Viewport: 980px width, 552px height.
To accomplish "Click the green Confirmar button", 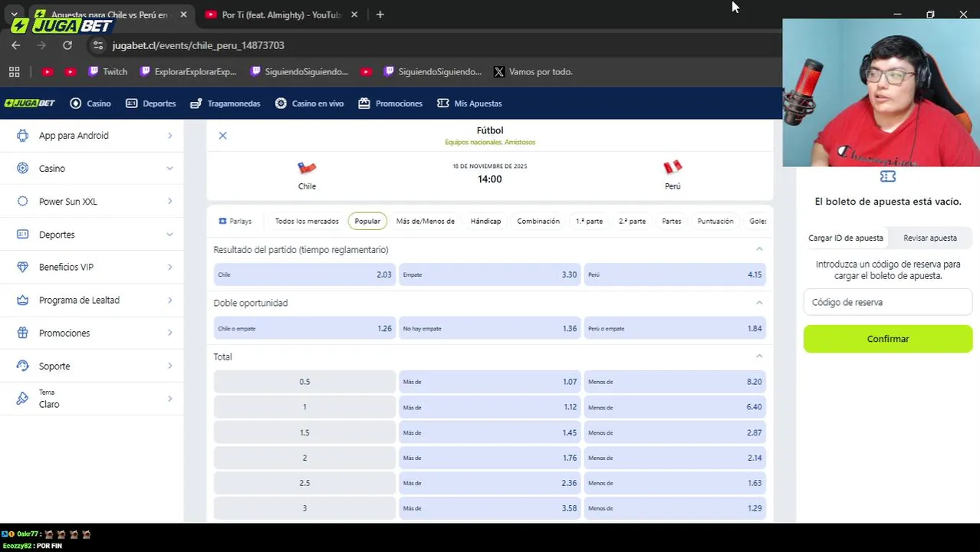I will [x=888, y=339].
